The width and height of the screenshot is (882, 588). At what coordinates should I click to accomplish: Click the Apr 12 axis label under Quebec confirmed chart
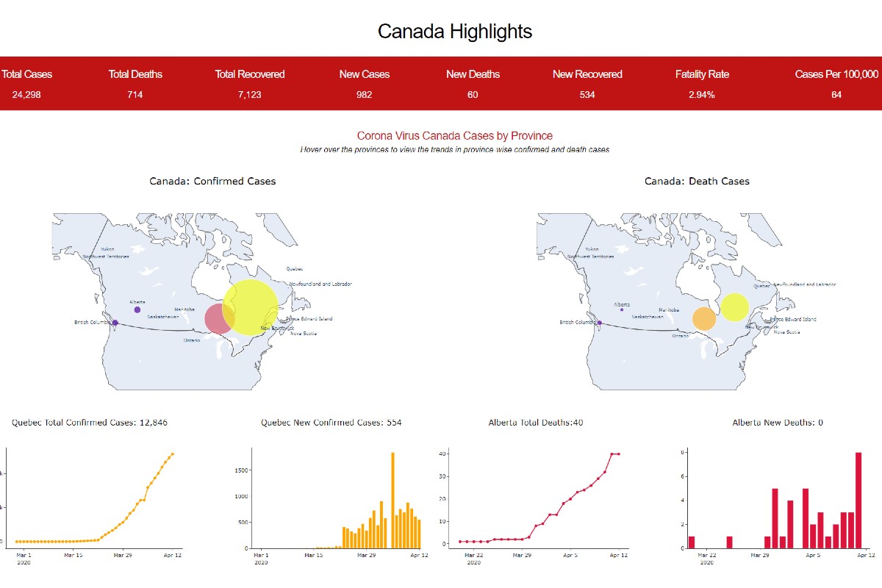tap(173, 556)
